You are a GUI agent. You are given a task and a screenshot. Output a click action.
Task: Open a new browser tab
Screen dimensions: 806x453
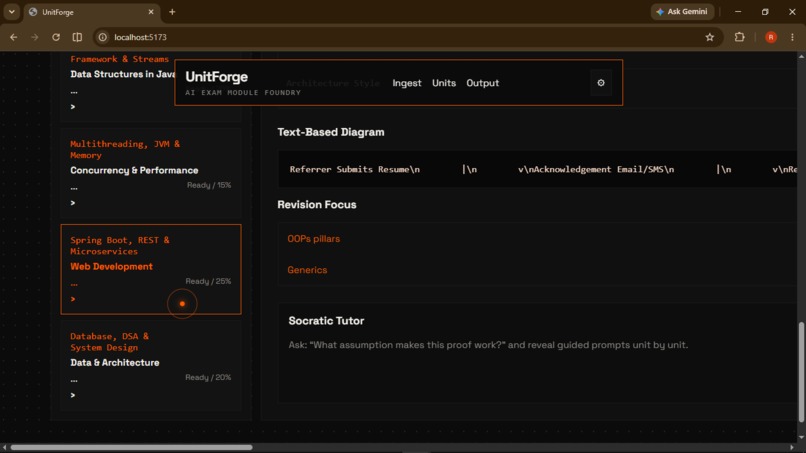click(172, 12)
